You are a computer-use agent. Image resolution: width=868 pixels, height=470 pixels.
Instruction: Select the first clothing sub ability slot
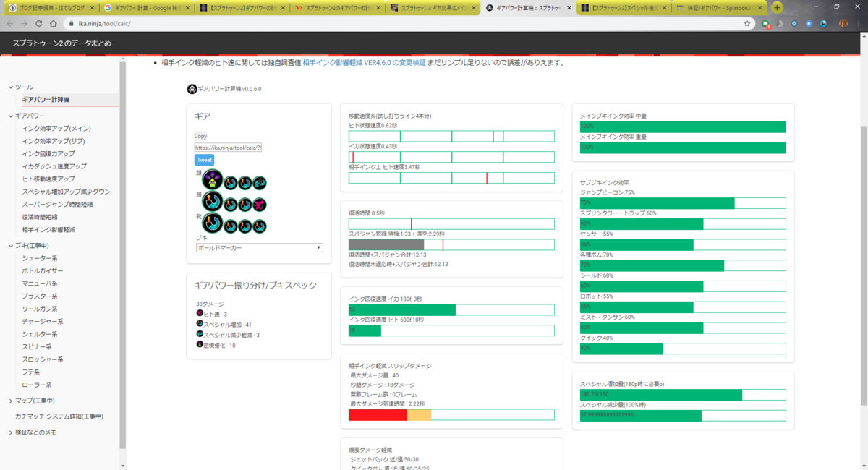tap(231, 205)
